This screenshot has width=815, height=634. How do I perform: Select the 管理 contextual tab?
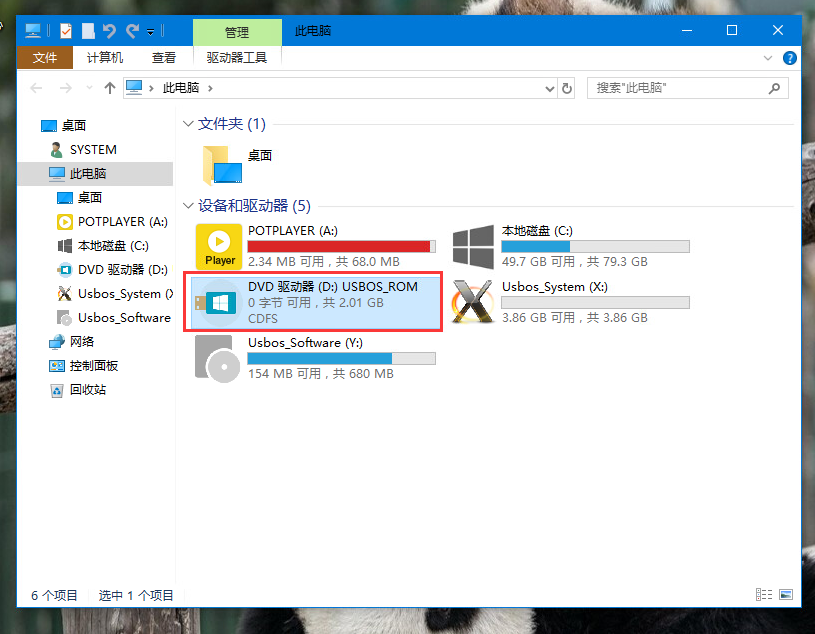click(x=237, y=33)
